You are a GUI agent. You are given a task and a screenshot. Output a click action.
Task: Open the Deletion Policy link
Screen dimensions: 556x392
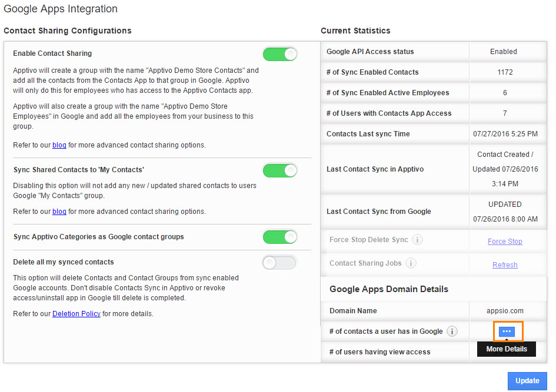pos(76,313)
